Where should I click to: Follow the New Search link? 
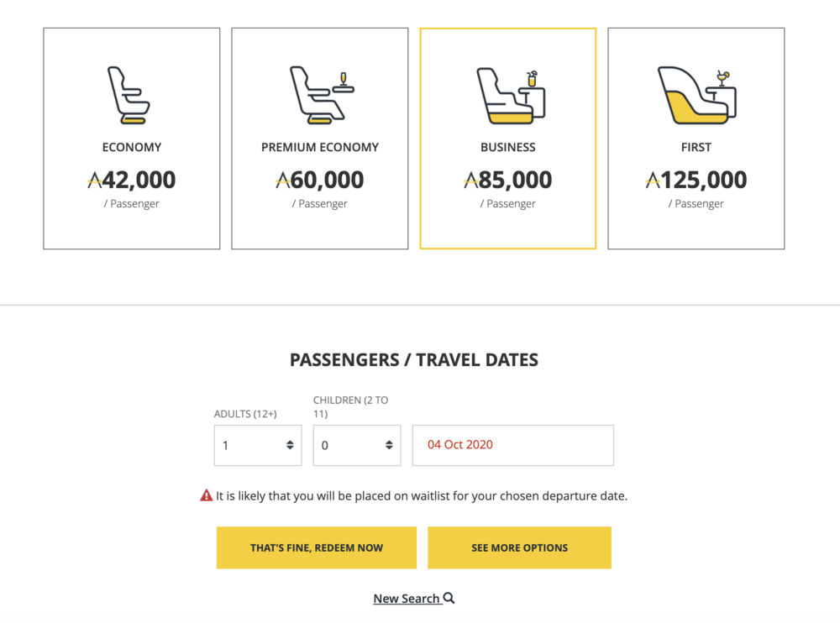point(407,599)
